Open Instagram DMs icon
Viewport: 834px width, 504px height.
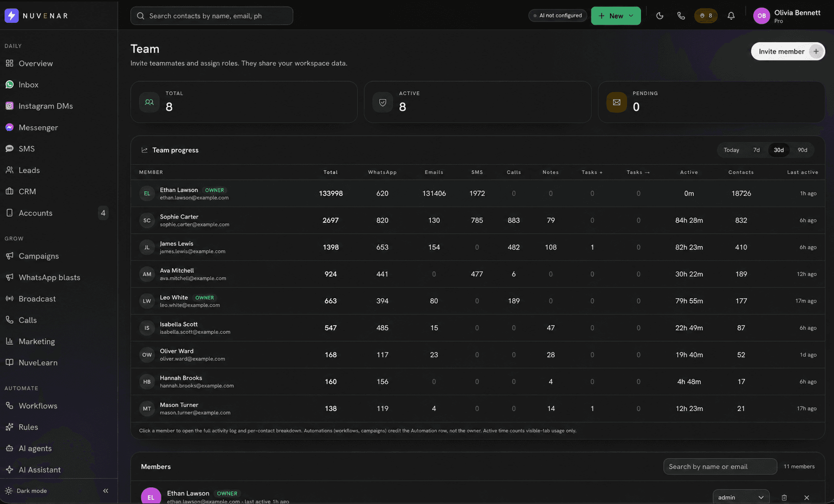[9, 106]
